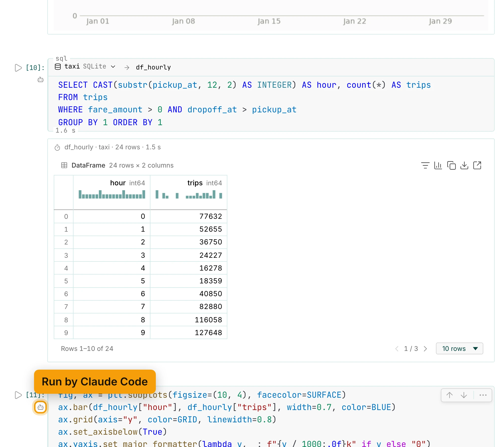
Task: Copy the DataFrame with the copy icon
Action: tap(451, 165)
